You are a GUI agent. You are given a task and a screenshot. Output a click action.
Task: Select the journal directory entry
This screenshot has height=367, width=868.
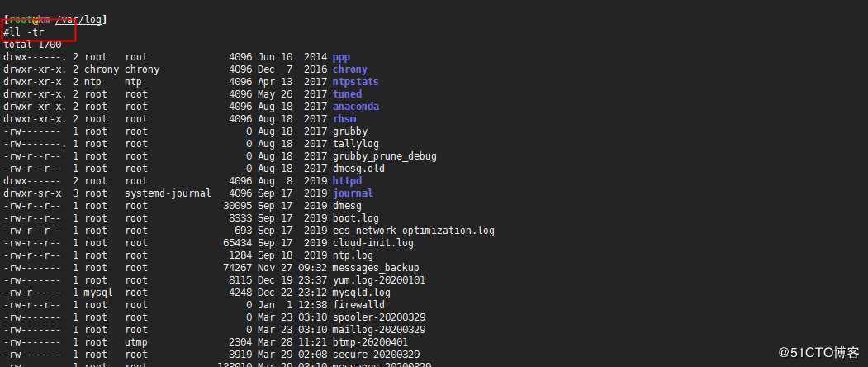[353, 193]
